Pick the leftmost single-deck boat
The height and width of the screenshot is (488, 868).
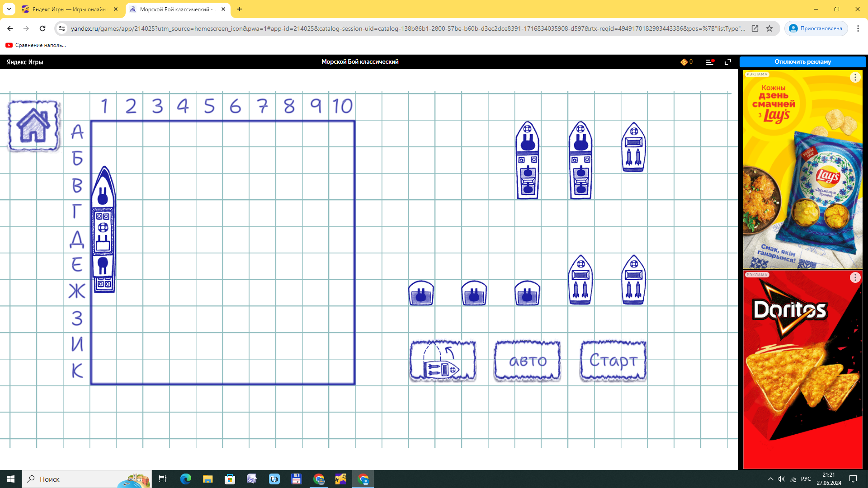421,293
